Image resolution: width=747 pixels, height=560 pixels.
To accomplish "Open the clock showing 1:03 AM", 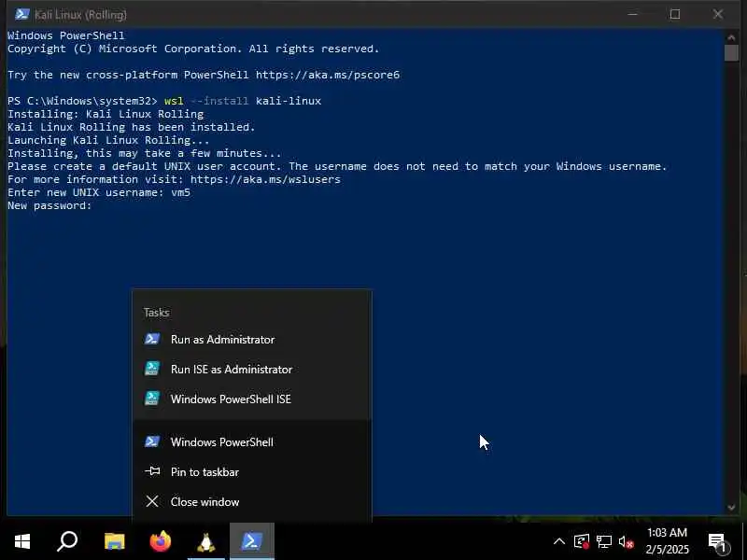I will click(x=667, y=541).
